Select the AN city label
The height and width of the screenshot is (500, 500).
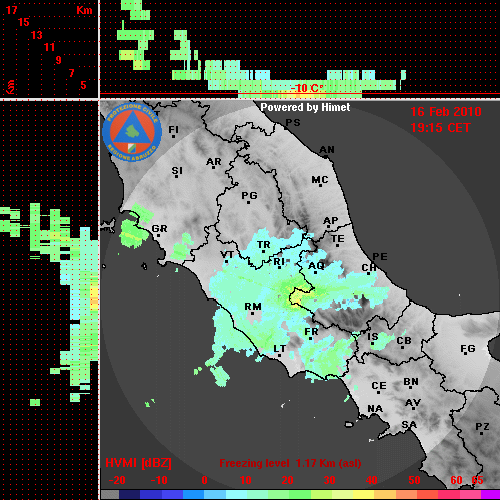(327, 150)
